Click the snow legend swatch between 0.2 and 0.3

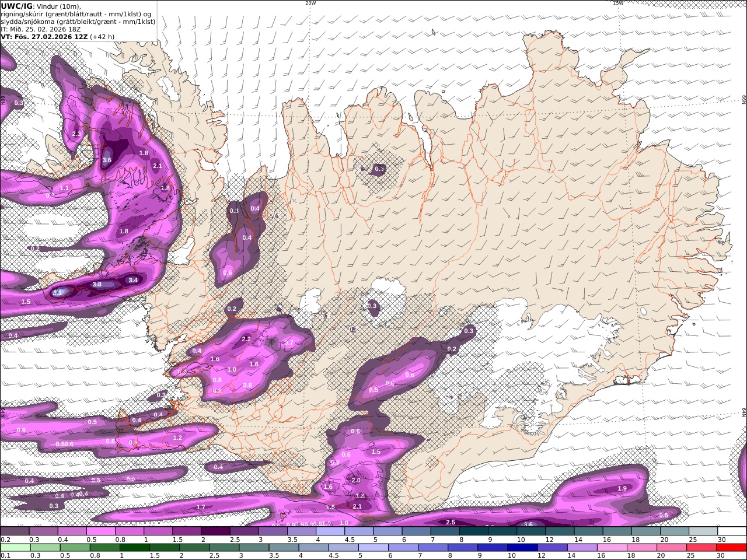[x=15, y=531]
